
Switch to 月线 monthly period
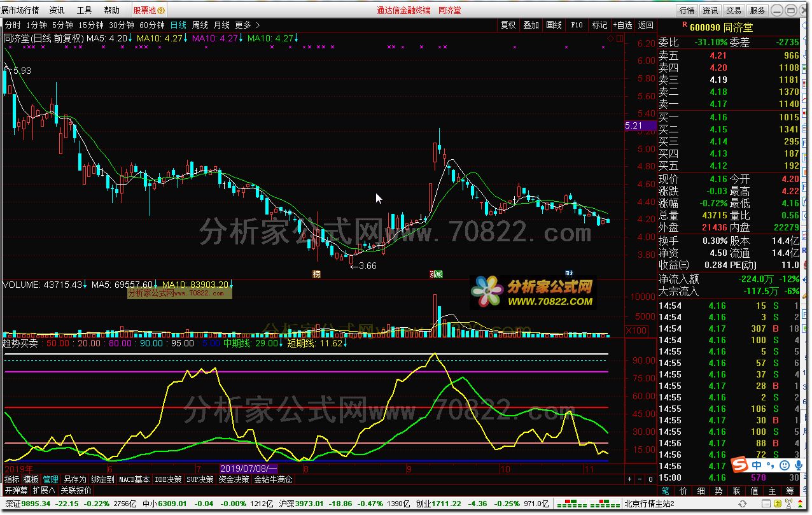pyautogui.click(x=221, y=25)
